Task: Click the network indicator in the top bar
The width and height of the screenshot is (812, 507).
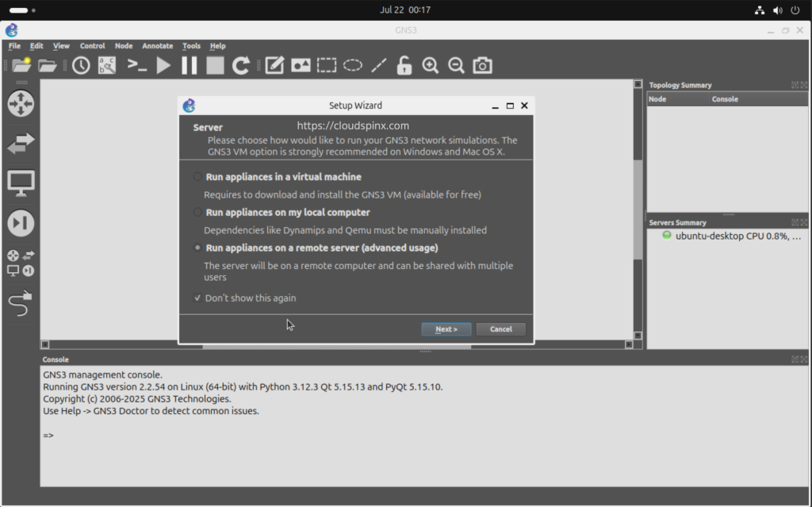Action: (759, 10)
